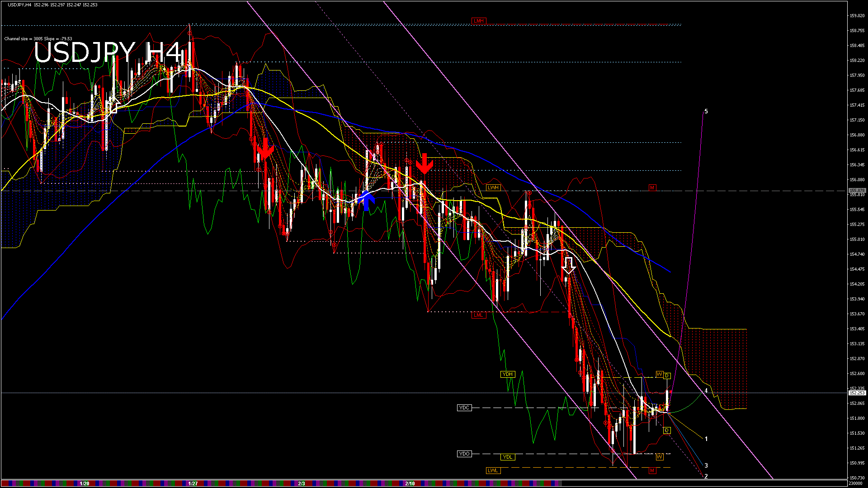Click the Channel size slope text
Image resolution: width=868 pixels, height=488 pixels.
(x=38, y=39)
